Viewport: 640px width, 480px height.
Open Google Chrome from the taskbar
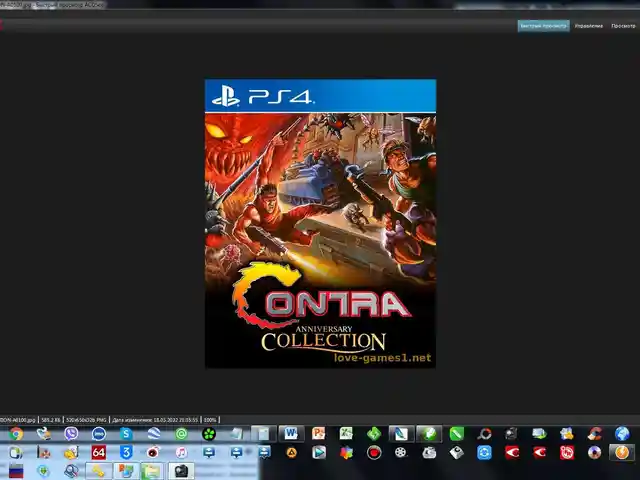click(16, 433)
